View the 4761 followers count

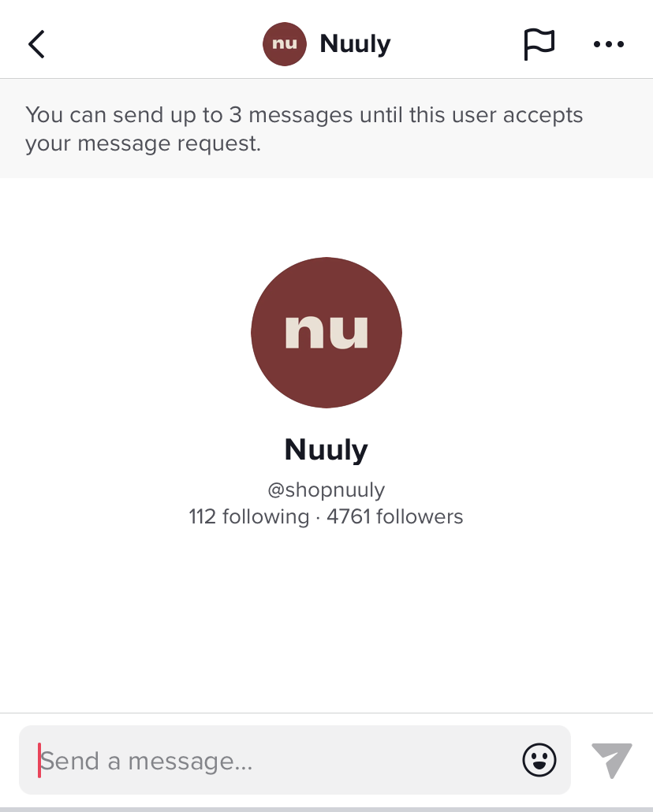pyautogui.click(x=395, y=517)
